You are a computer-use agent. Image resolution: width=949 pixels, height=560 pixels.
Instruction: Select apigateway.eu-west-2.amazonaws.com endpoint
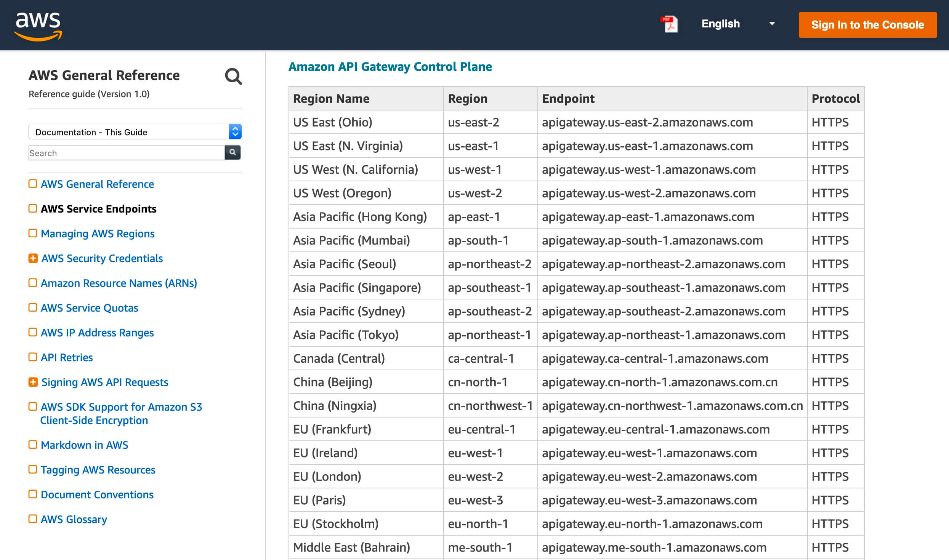[x=672, y=477]
